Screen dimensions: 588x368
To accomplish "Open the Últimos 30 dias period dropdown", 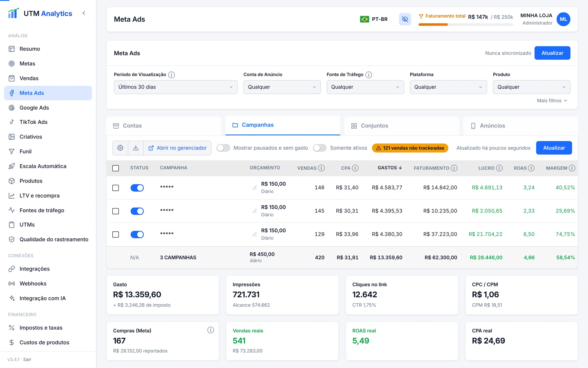I will click(x=176, y=87).
